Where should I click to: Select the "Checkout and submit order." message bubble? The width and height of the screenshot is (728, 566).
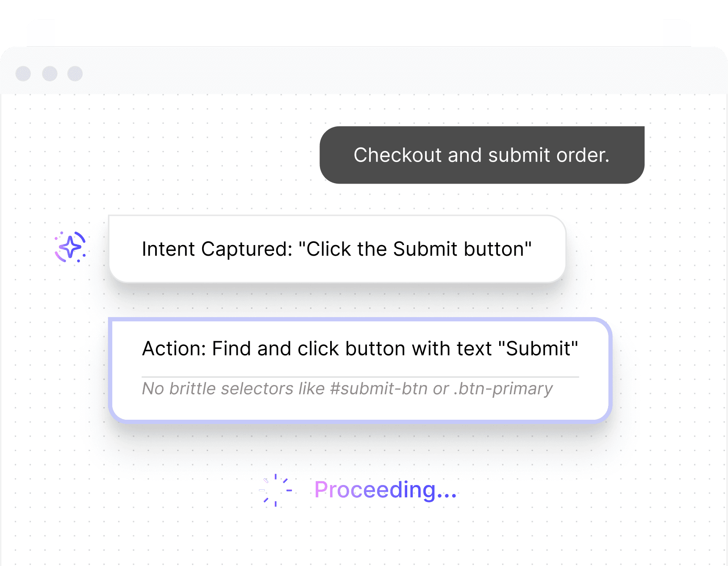point(482,155)
